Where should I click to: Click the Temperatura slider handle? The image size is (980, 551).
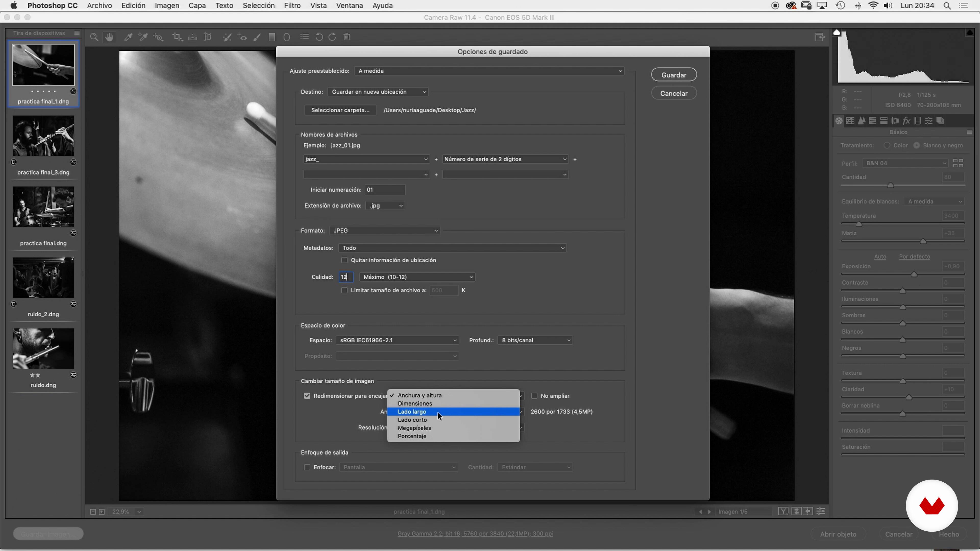pos(859,224)
